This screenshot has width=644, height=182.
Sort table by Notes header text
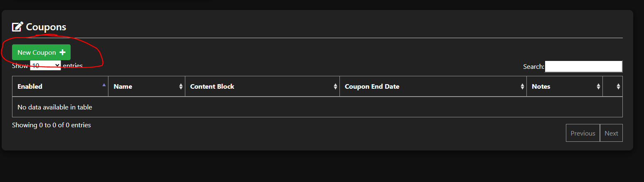pos(541,87)
